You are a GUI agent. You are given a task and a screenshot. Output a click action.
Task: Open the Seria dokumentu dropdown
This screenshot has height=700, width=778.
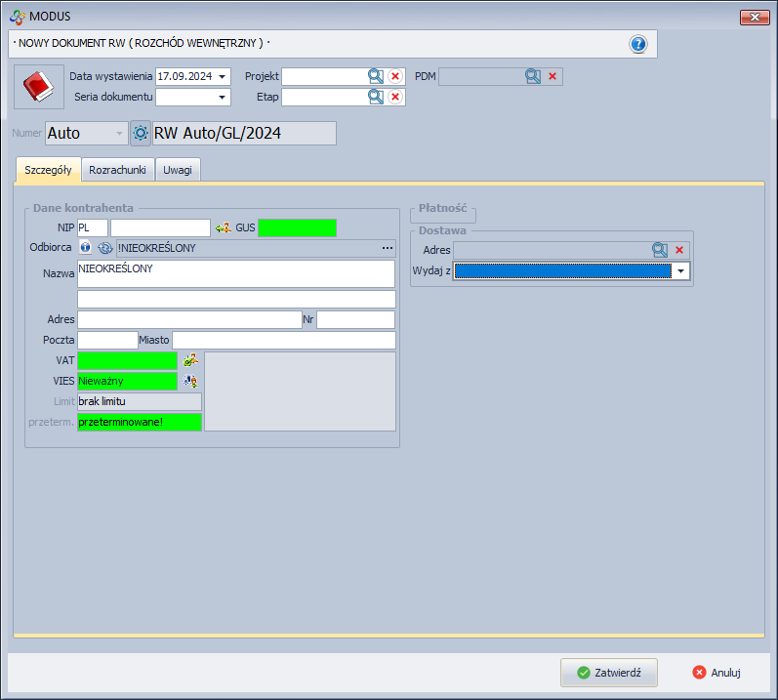[x=223, y=97]
